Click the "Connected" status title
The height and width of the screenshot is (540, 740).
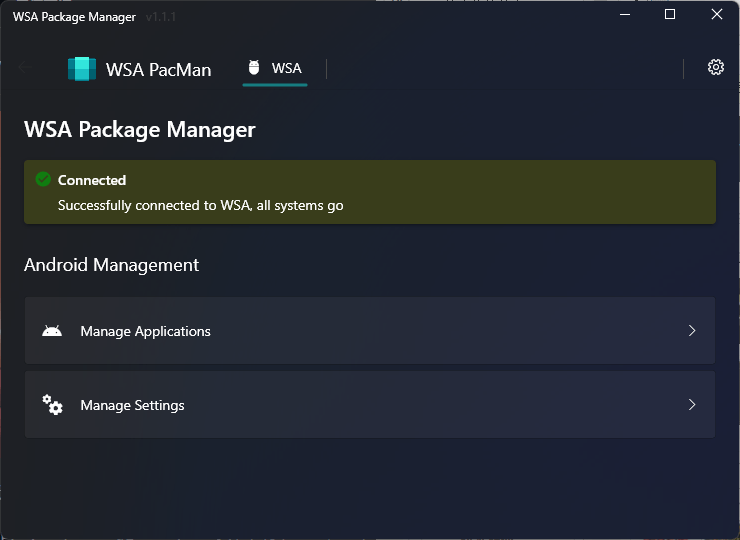pos(92,180)
